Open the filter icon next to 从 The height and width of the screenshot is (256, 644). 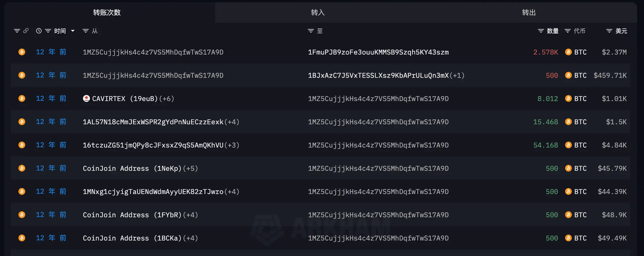(x=86, y=31)
